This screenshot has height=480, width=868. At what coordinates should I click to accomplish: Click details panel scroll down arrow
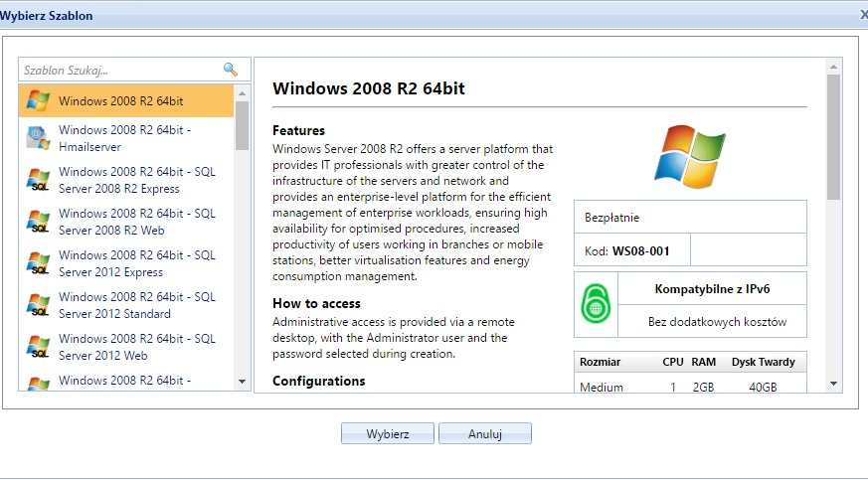[833, 383]
